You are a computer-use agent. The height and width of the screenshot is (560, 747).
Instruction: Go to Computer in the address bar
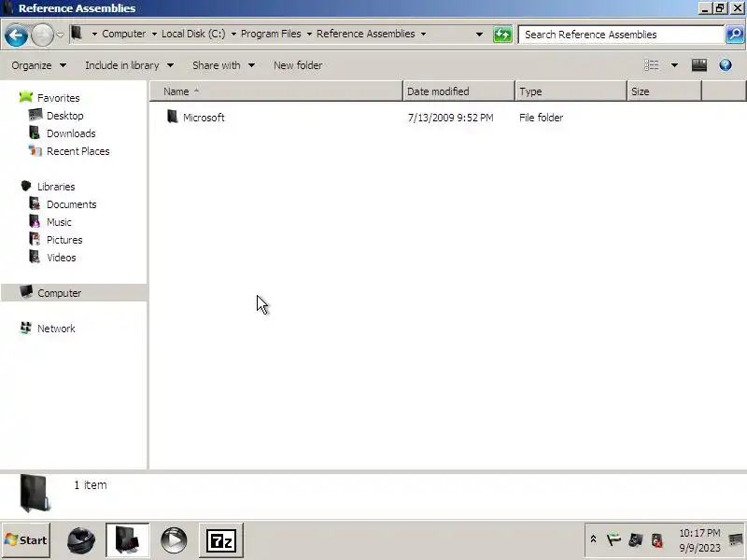[x=124, y=34]
